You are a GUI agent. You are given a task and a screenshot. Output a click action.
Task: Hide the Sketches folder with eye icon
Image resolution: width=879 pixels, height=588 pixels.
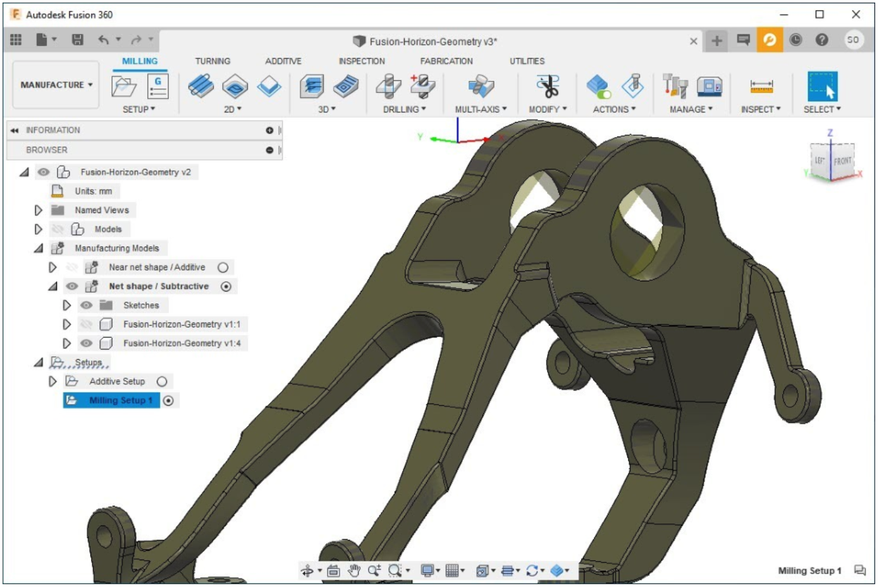87,305
